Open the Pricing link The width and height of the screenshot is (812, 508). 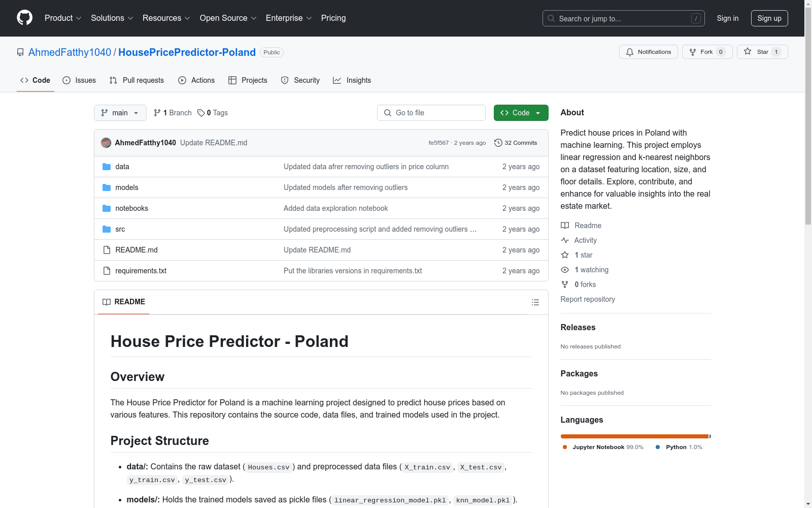(x=333, y=18)
